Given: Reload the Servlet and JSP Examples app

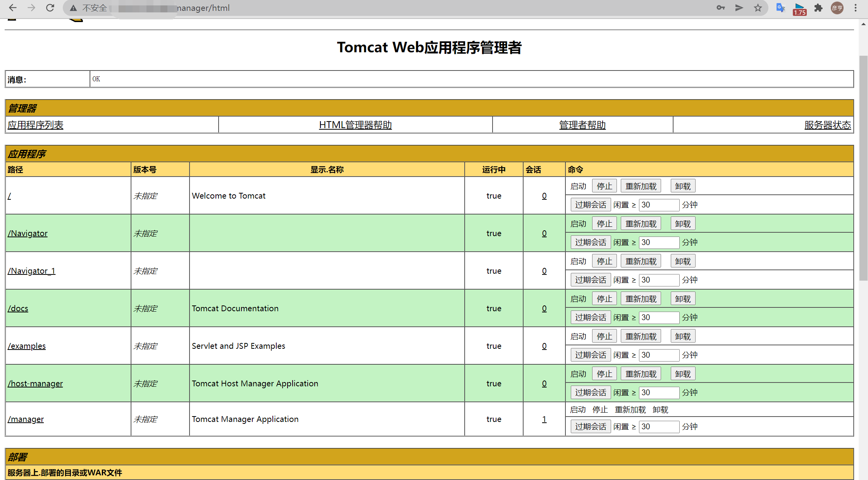Looking at the screenshot, I should pos(641,336).
